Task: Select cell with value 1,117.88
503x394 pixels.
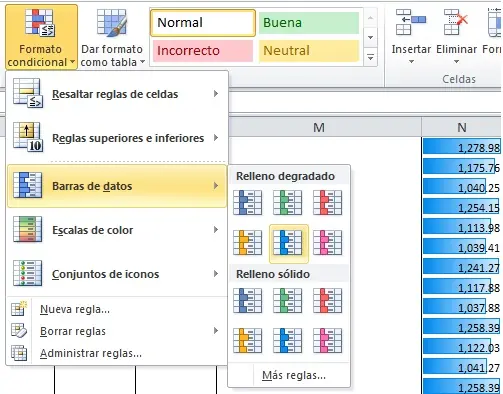Action: [x=462, y=287]
